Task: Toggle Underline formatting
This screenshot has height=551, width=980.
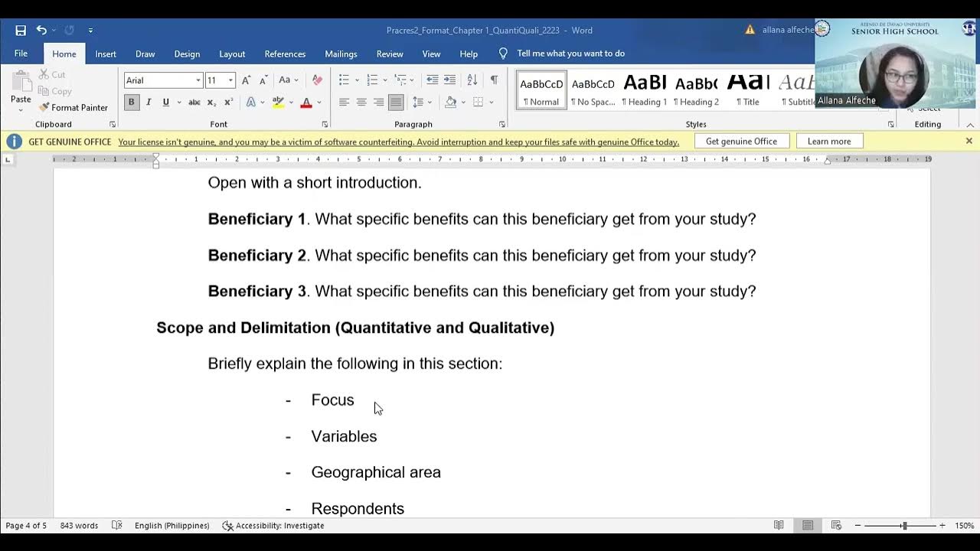Action: click(165, 103)
